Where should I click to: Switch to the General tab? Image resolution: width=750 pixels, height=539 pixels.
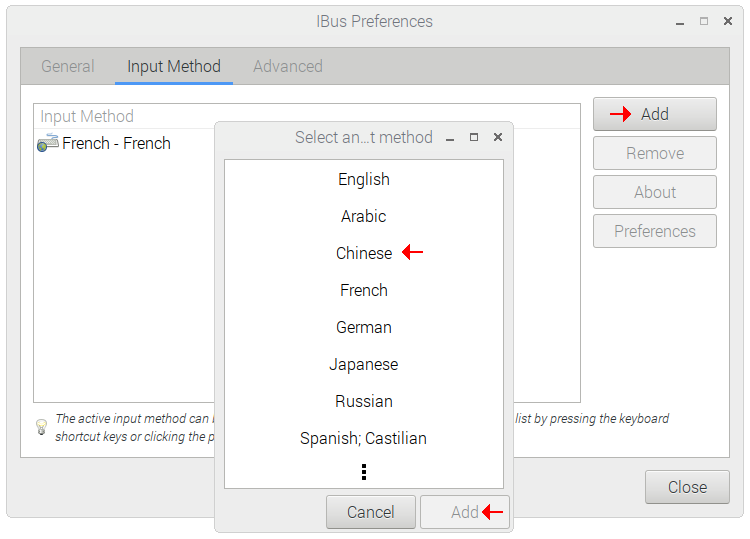(x=67, y=66)
